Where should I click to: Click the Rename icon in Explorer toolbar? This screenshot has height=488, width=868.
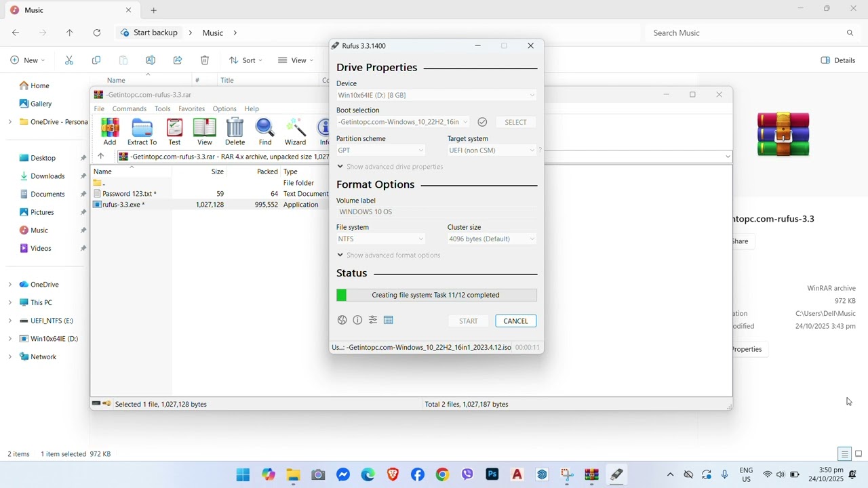pyautogui.click(x=151, y=60)
